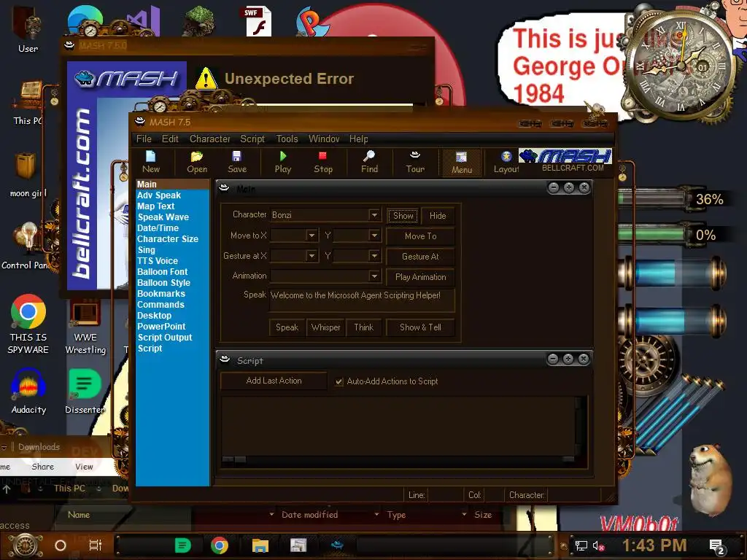Image resolution: width=747 pixels, height=560 pixels.
Task: Open the User desktop folder icon
Action: click(x=28, y=28)
